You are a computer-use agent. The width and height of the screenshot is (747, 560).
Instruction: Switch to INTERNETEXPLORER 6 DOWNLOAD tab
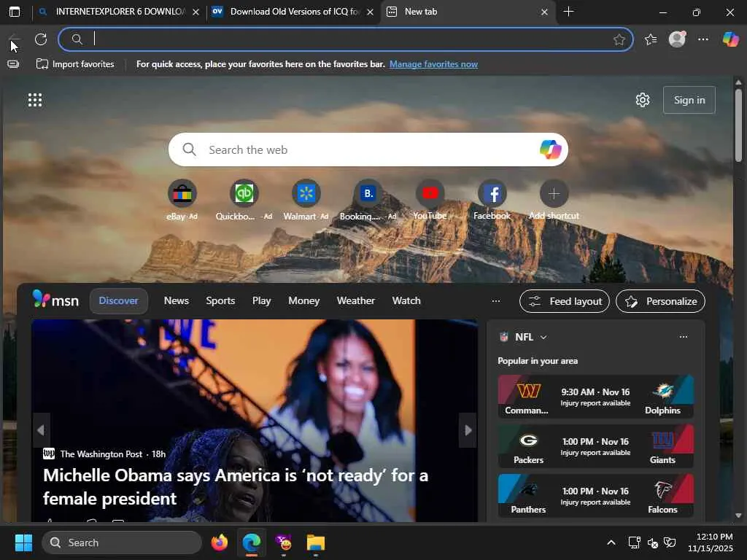point(120,12)
